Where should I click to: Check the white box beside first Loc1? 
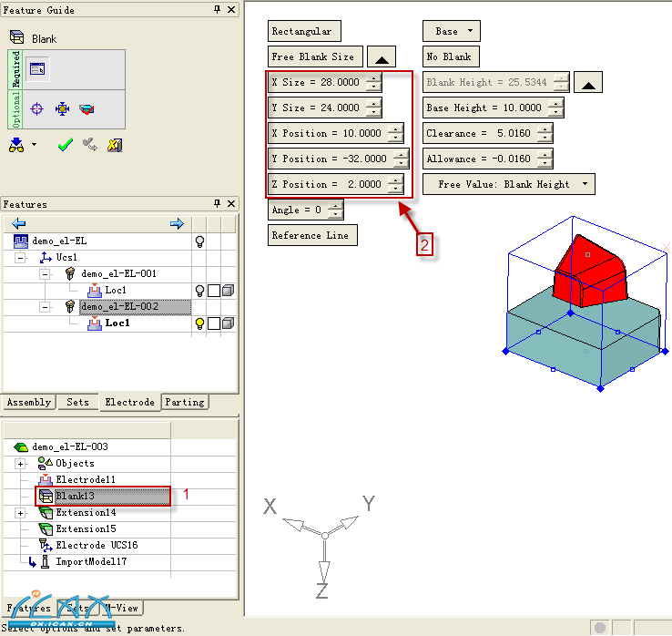point(214,290)
